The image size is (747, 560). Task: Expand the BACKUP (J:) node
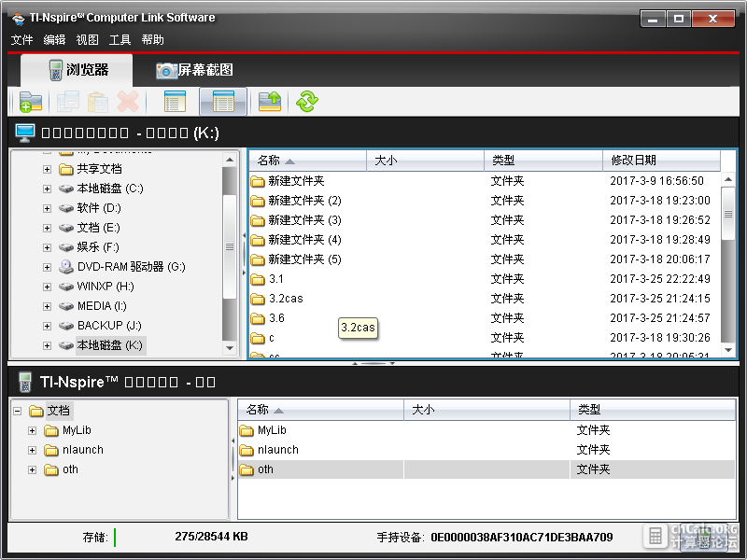47,326
